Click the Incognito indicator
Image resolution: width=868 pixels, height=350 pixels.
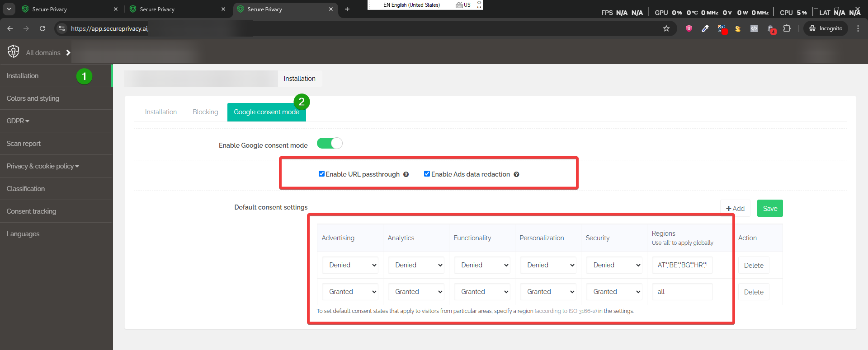click(826, 28)
